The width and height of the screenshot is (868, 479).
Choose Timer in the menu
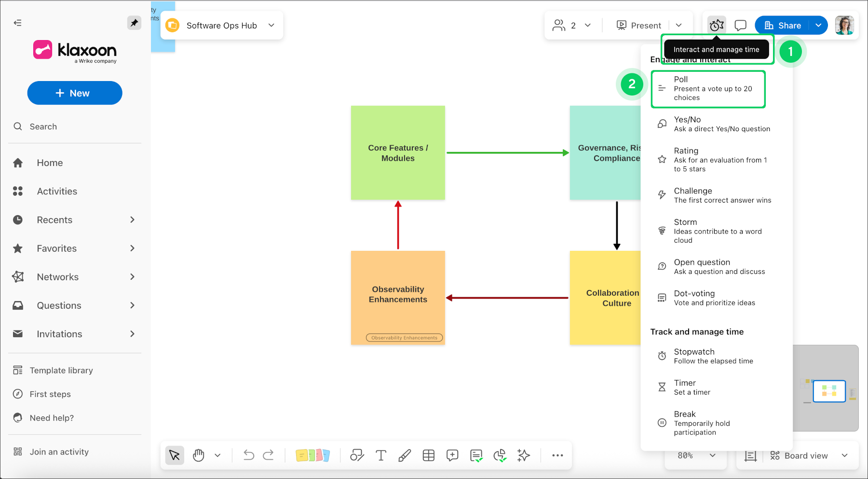(685, 387)
